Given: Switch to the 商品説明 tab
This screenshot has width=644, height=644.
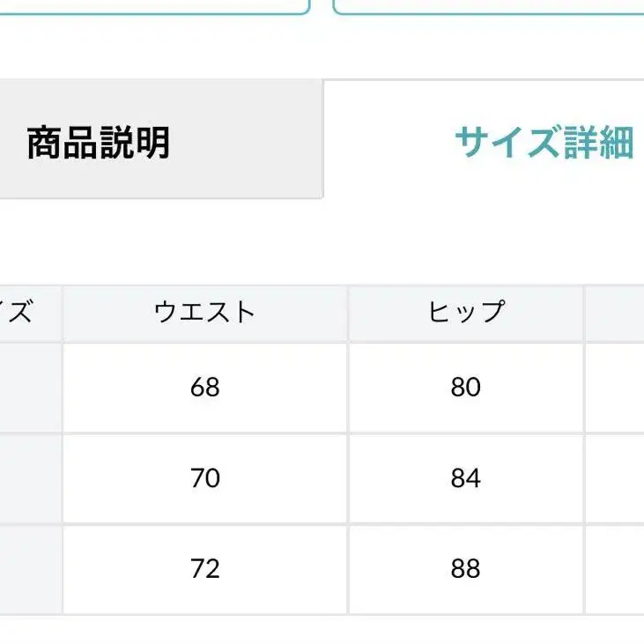Looking at the screenshot, I should 99,143.
